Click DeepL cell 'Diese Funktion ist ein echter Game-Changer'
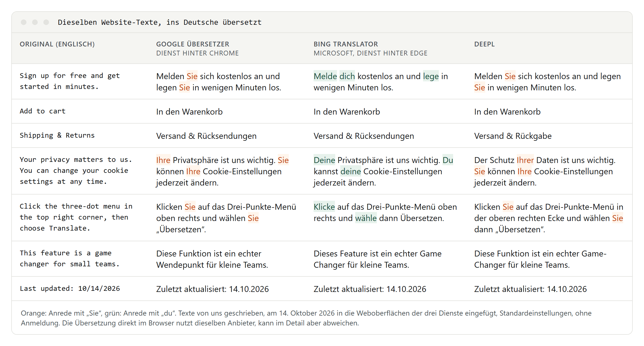 pos(540,259)
